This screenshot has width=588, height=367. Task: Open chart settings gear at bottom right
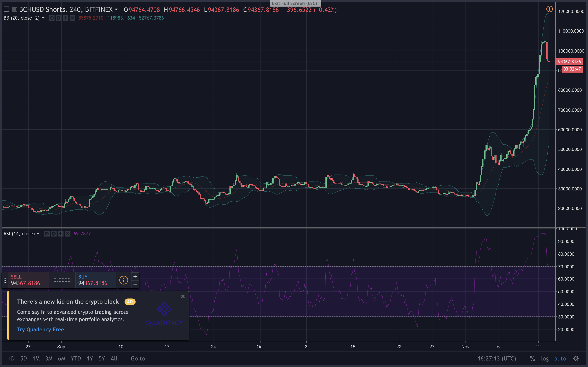click(x=576, y=358)
